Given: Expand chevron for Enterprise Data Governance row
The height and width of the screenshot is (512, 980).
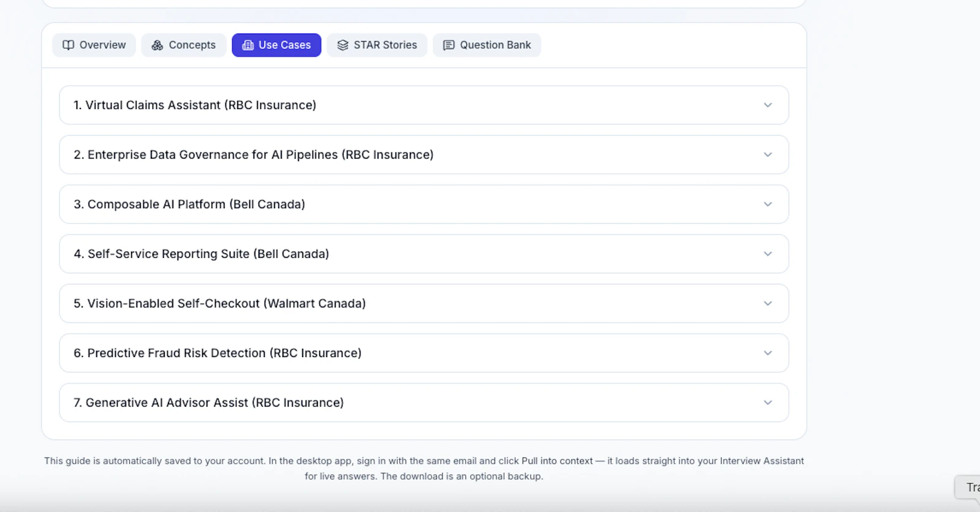Looking at the screenshot, I should (767, 155).
